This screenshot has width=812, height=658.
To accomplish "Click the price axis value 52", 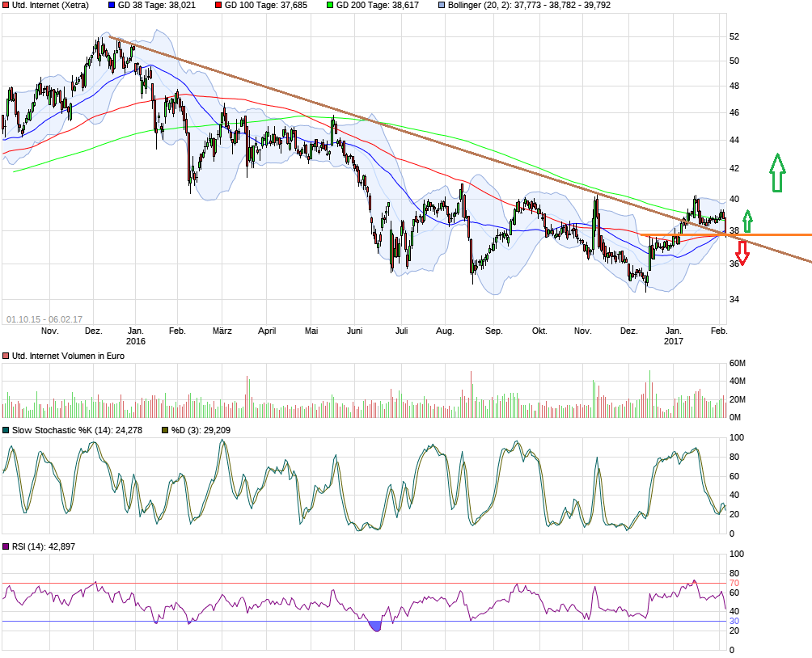I will pos(734,36).
